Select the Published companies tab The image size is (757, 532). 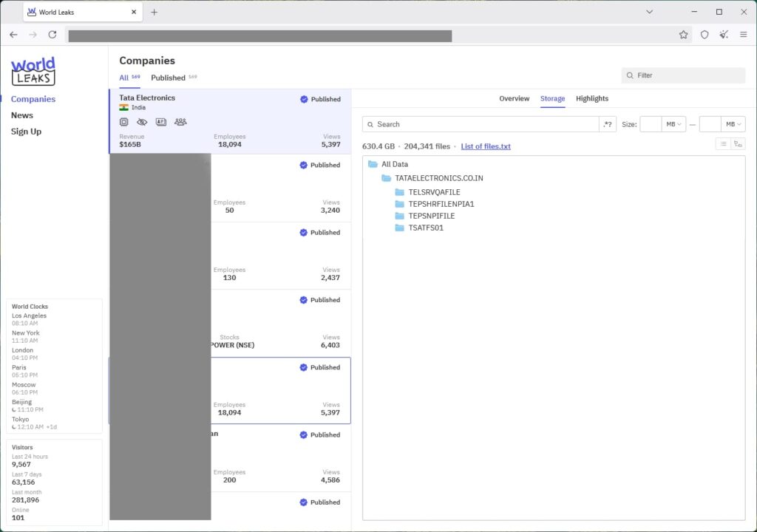pyautogui.click(x=174, y=78)
